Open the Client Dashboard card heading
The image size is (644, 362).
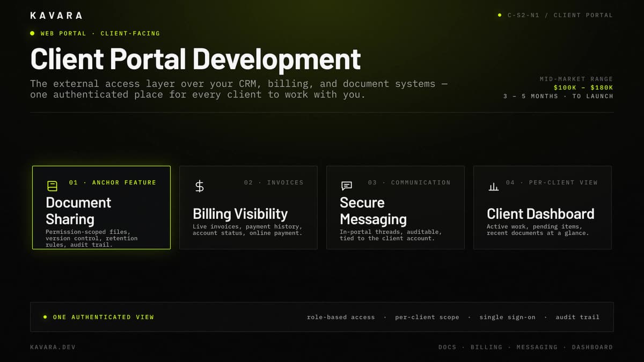pos(540,213)
